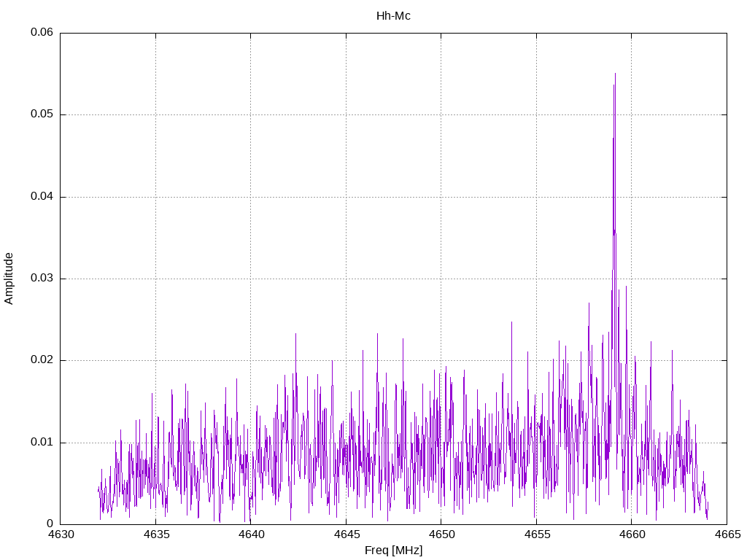
Task: Click the 0.04 amplitude tick label
Action: [x=42, y=197]
